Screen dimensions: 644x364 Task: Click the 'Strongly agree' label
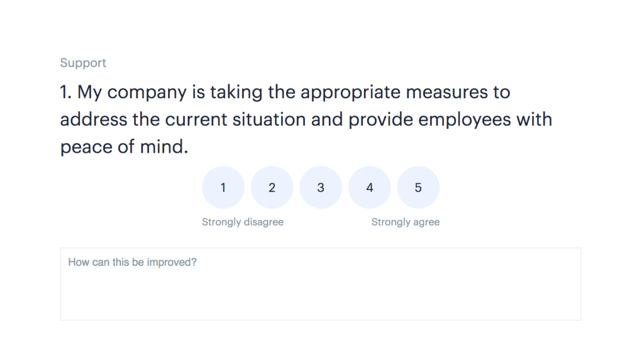coord(406,222)
